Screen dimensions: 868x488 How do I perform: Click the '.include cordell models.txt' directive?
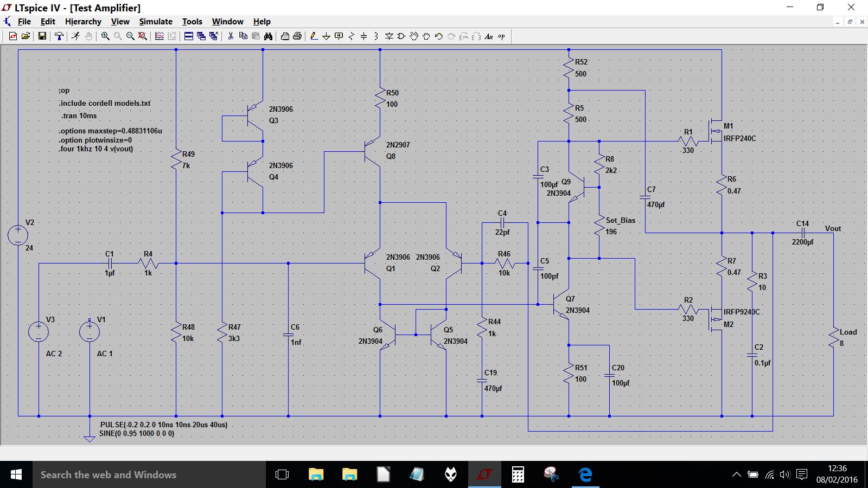tap(105, 103)
